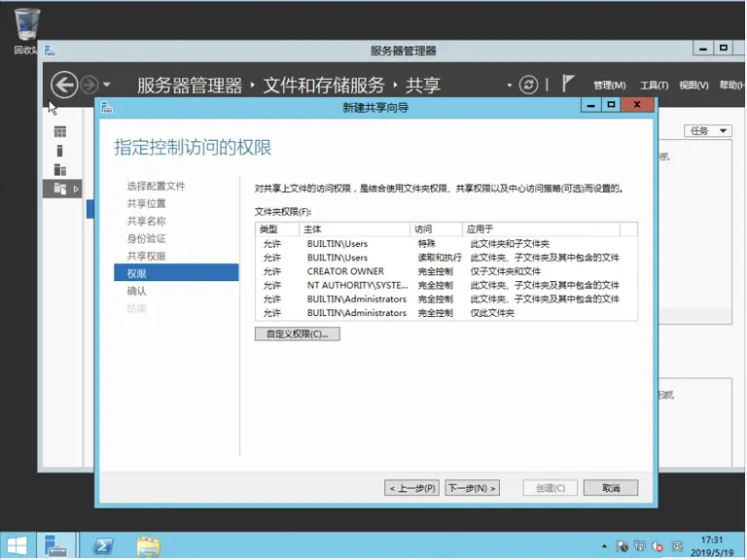Click the refresh icon in Server Manager

(x=528, y=86)
